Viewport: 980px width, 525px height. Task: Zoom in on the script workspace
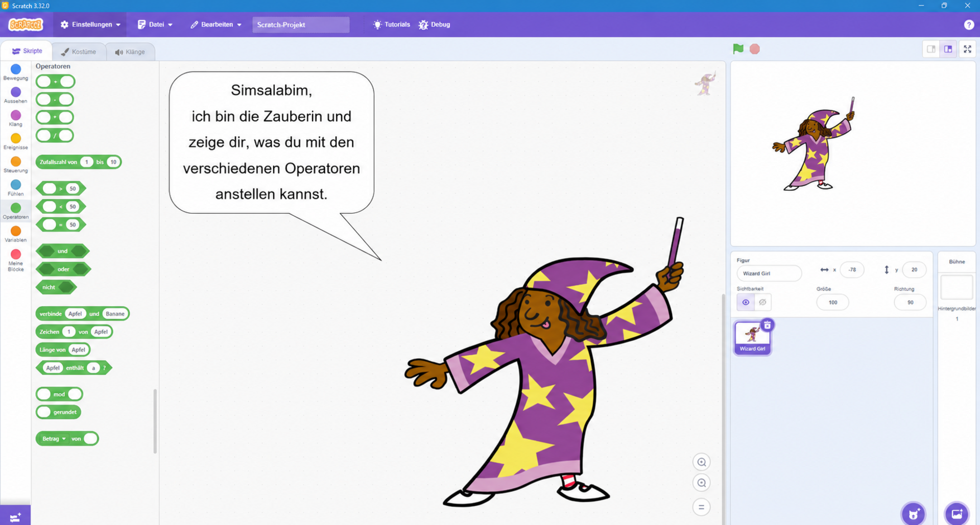(701, 462)
